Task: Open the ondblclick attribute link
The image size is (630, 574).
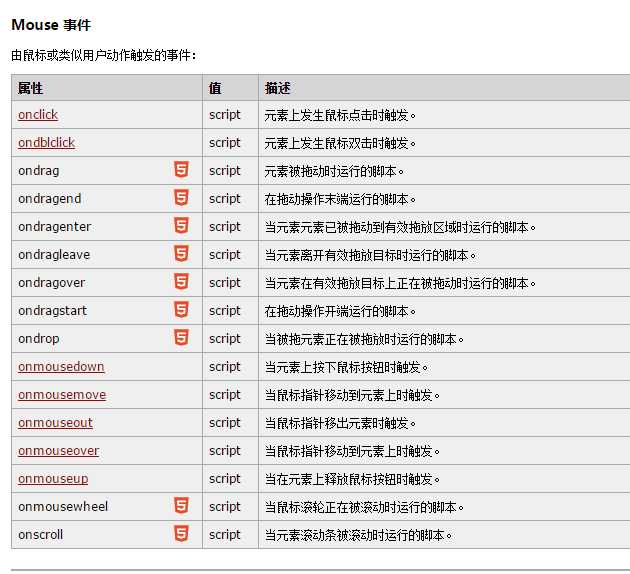Action: (x=46, y=143)
